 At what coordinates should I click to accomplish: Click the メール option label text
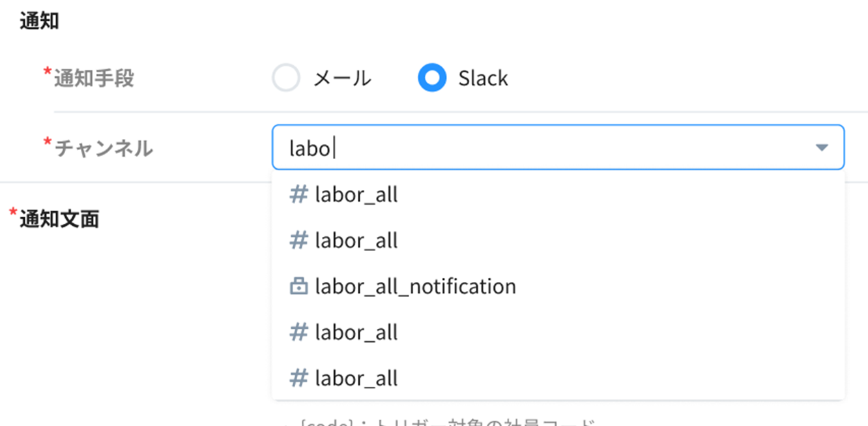point(342,78)
